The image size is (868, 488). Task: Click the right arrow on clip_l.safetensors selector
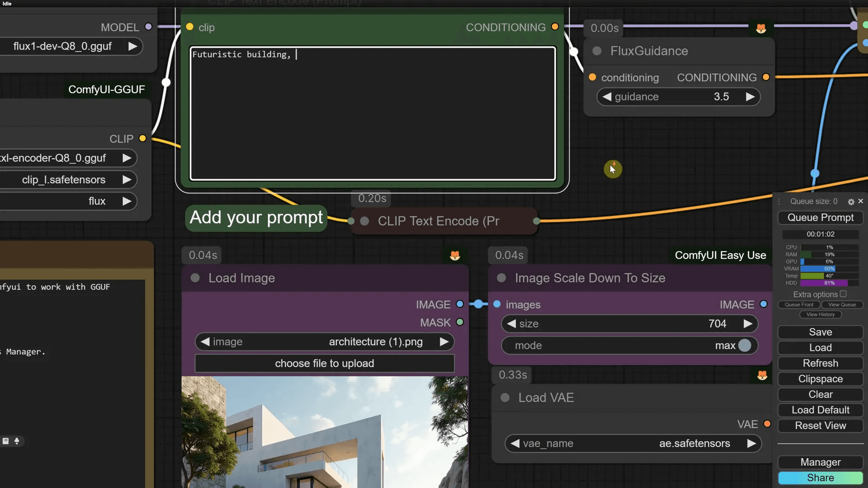click(127, 179)
